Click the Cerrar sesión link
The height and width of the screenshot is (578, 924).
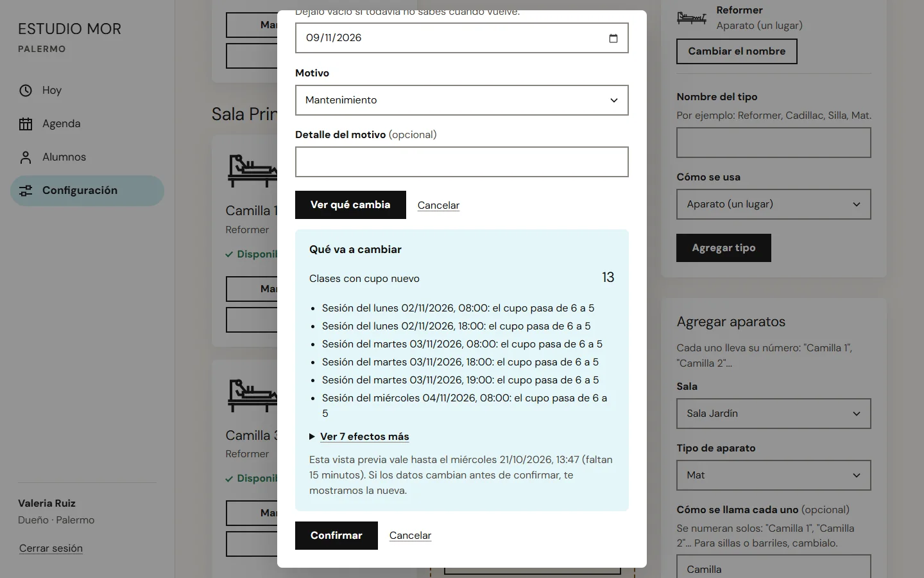(x=51, y=548)
